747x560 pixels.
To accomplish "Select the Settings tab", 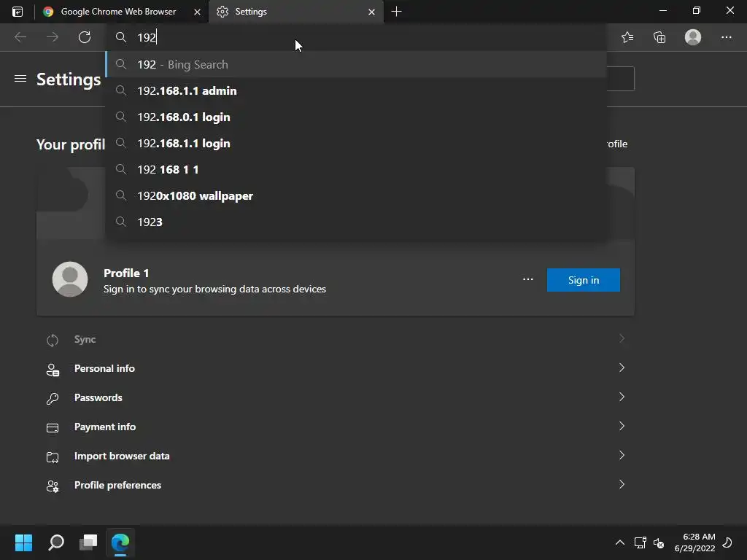I will pos(296,12).
